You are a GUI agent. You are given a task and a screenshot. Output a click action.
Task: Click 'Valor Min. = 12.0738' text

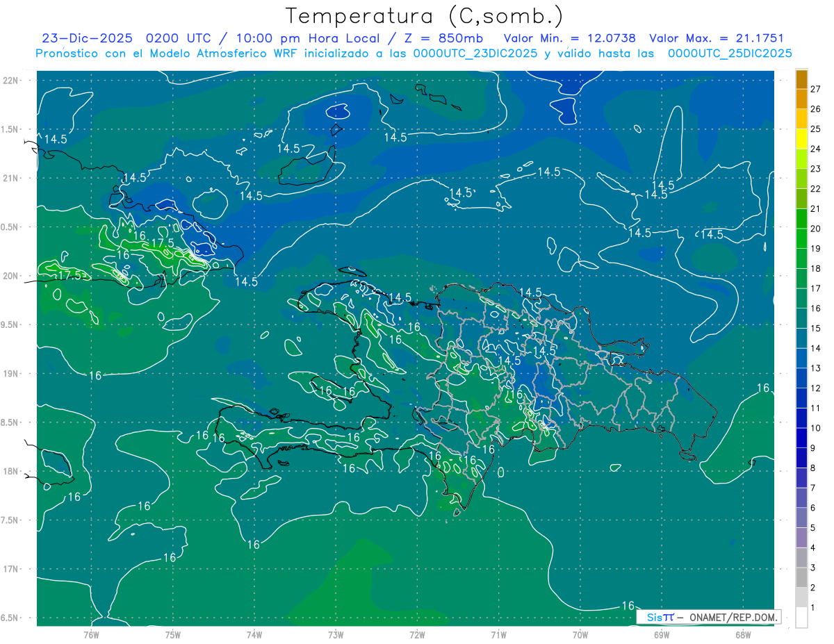(569, 39)
